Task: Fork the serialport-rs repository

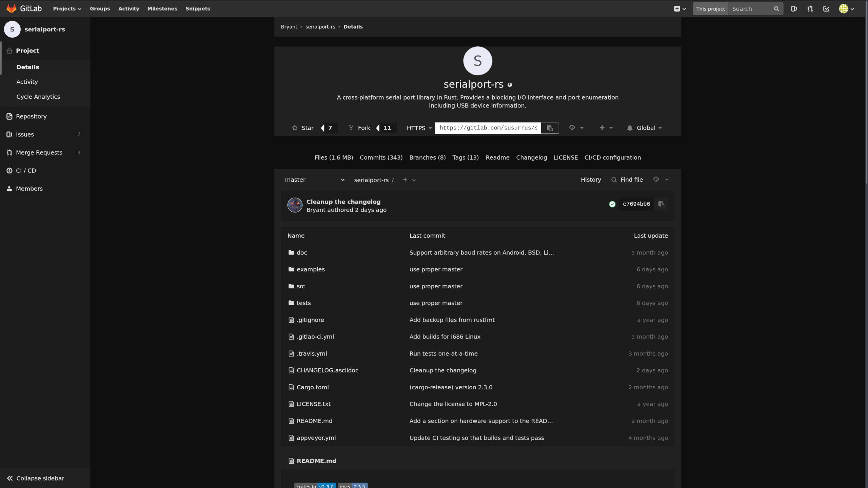Action: pos(360,128)
